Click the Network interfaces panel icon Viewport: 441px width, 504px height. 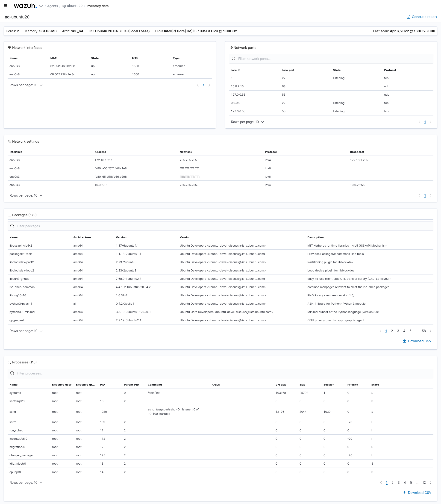(x=10, y=47)
